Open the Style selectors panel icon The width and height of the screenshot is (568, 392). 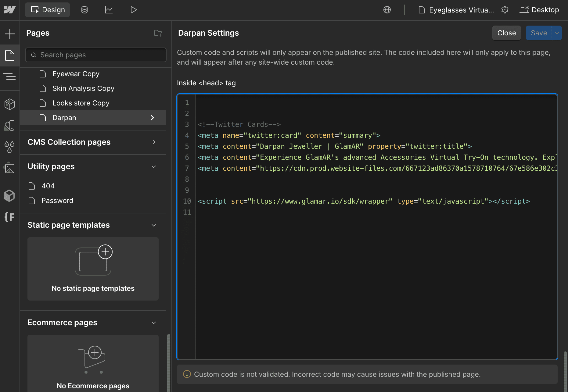click(10, 125)
